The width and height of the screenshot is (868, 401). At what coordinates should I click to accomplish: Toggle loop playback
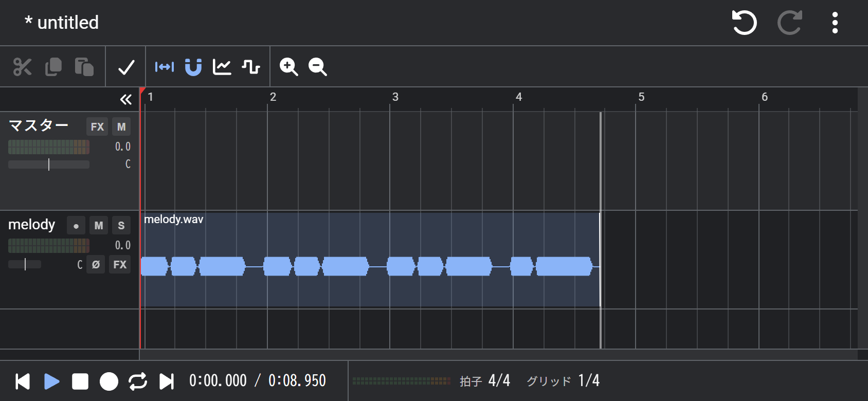[x=138, y=381]
